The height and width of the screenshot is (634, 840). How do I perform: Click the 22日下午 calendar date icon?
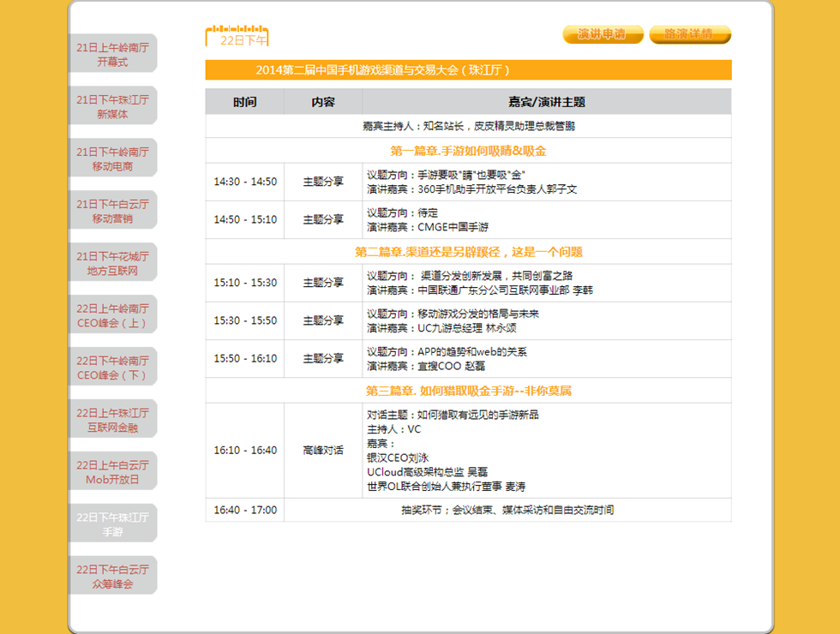[x=237, y=36]
